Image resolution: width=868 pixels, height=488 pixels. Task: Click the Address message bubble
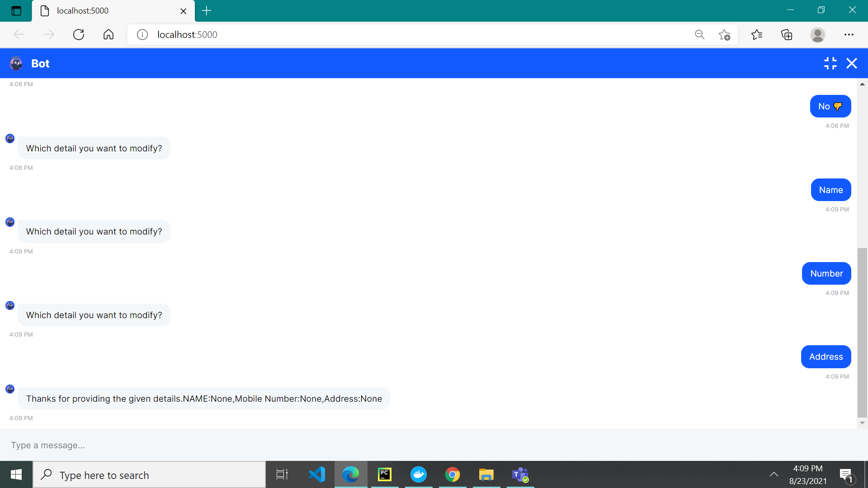point(826,357)
